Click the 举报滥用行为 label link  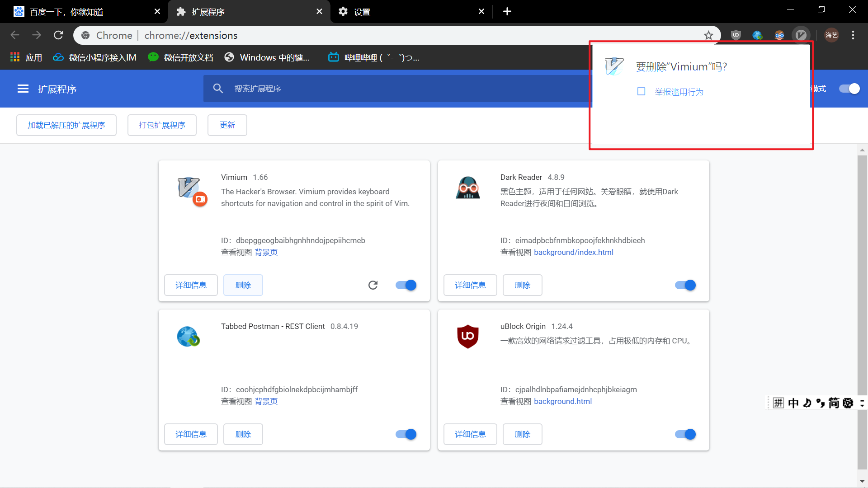[x=679, y=92]
